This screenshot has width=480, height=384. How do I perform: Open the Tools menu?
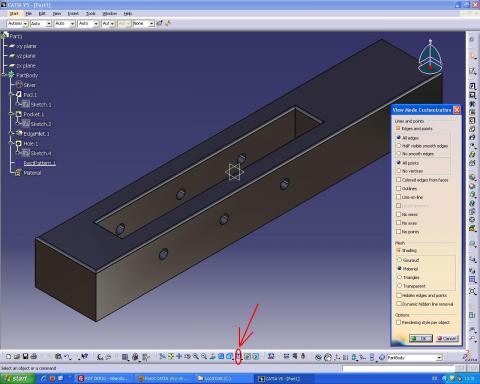91,14
